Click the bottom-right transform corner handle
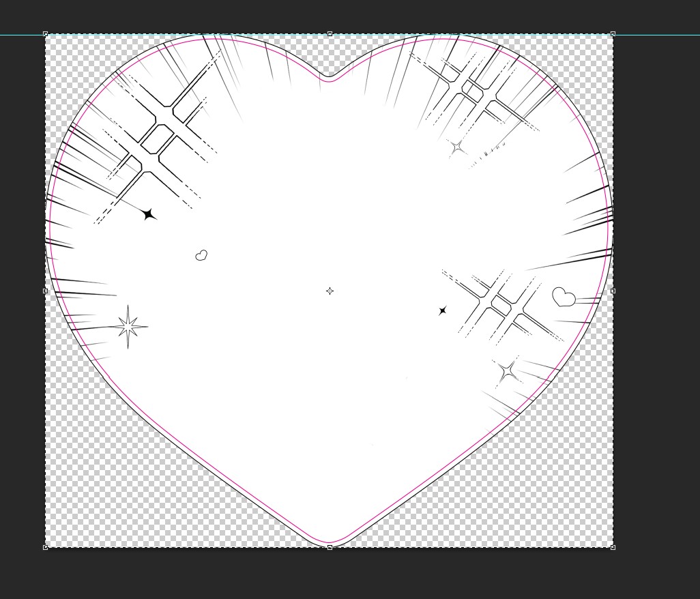The height and width of the screenshot is (599, 700). point(613,546)
